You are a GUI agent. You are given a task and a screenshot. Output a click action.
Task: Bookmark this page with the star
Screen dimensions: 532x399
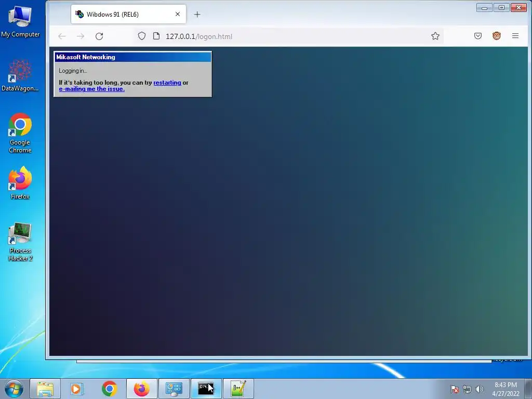tap(435, 36)
